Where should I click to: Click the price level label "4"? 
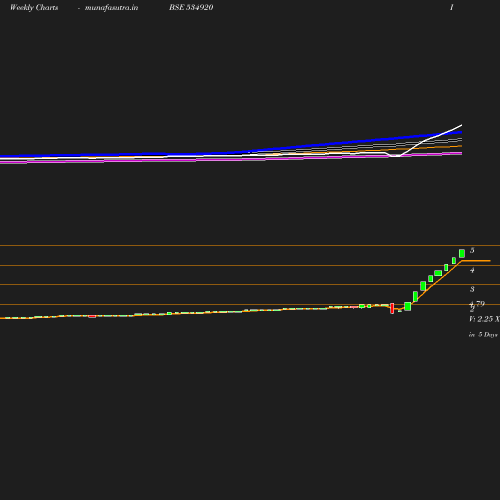coord(472,270)
